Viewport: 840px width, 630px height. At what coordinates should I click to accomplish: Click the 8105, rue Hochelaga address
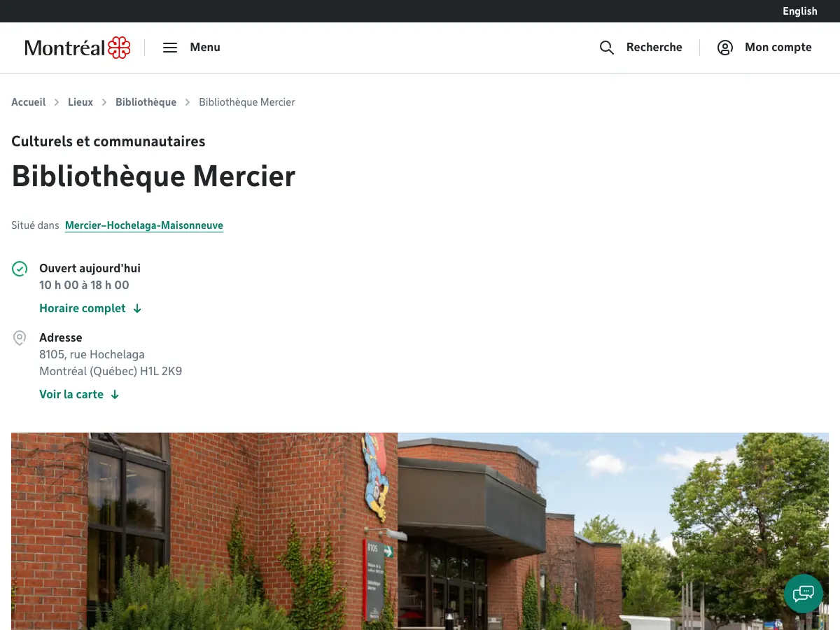click(92, 354)
